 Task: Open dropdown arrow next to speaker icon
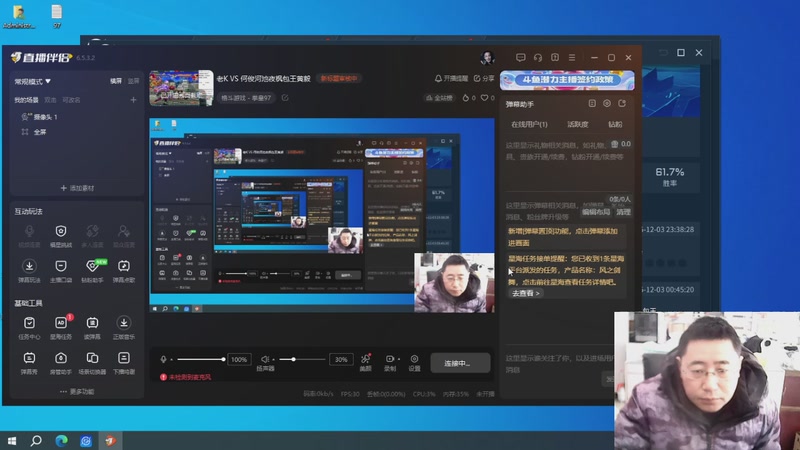pyautogui.click(x=273, y=360)
